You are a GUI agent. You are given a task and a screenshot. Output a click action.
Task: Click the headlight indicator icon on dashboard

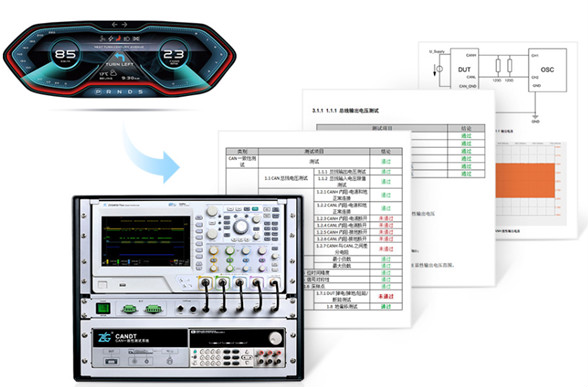tap(127, 39)
